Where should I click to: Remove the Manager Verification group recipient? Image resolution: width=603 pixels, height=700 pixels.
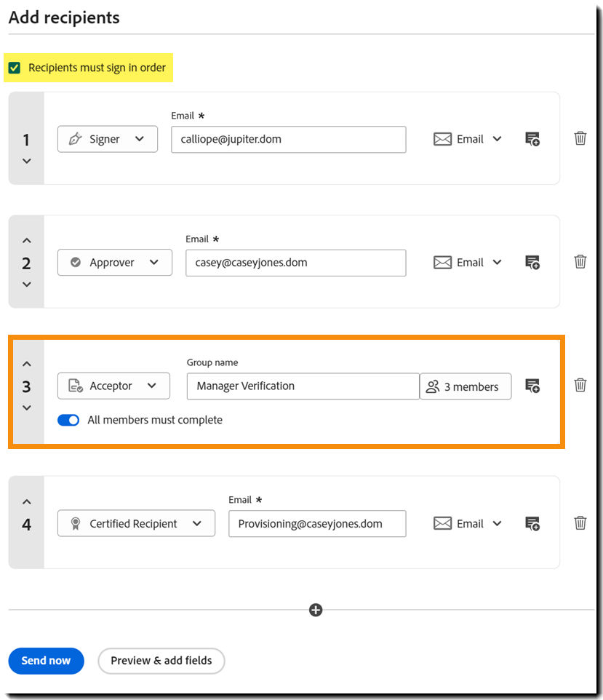(580, 385)
